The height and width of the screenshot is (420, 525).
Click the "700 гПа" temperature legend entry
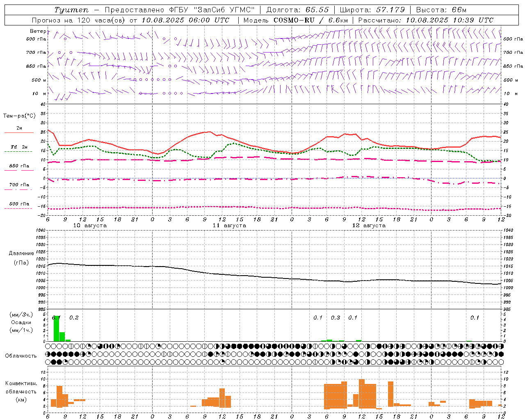click(19, 185)
